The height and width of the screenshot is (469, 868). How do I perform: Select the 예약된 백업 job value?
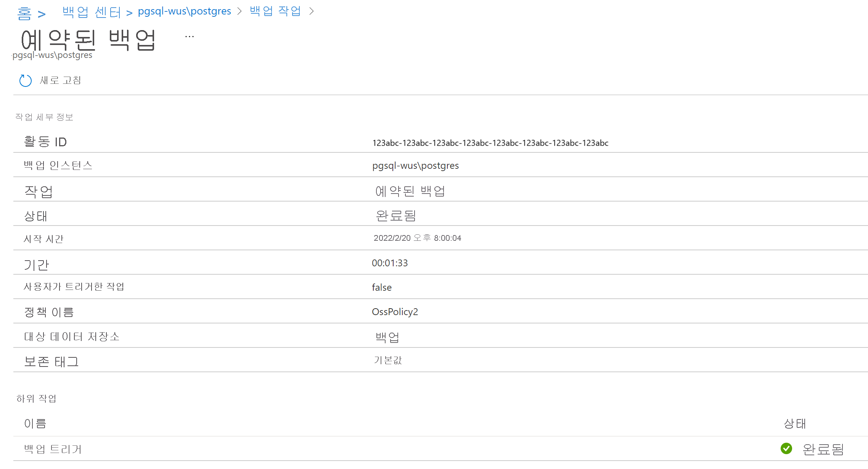click(410, 191)
